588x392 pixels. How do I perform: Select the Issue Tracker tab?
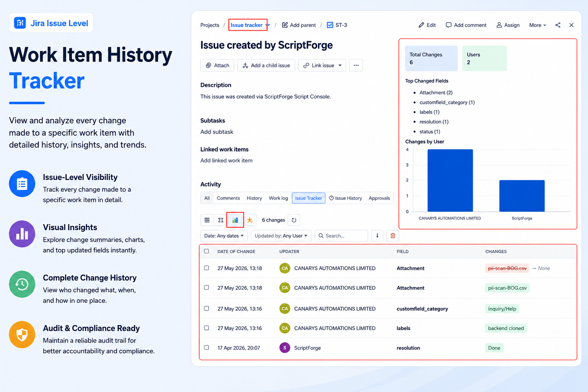[x=308, y=198]
